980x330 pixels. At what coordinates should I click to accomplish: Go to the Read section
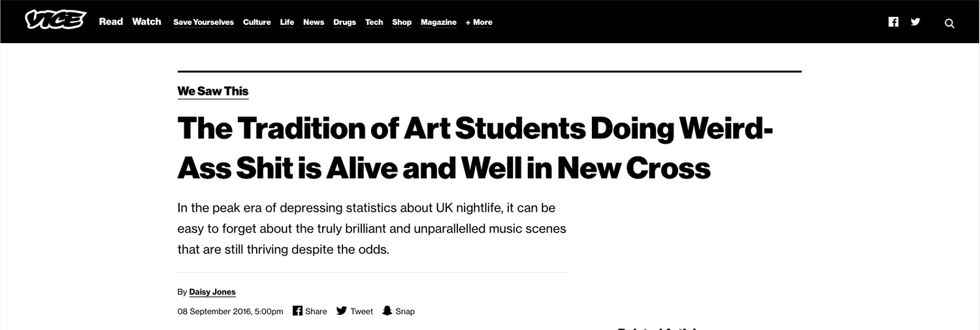111,22
